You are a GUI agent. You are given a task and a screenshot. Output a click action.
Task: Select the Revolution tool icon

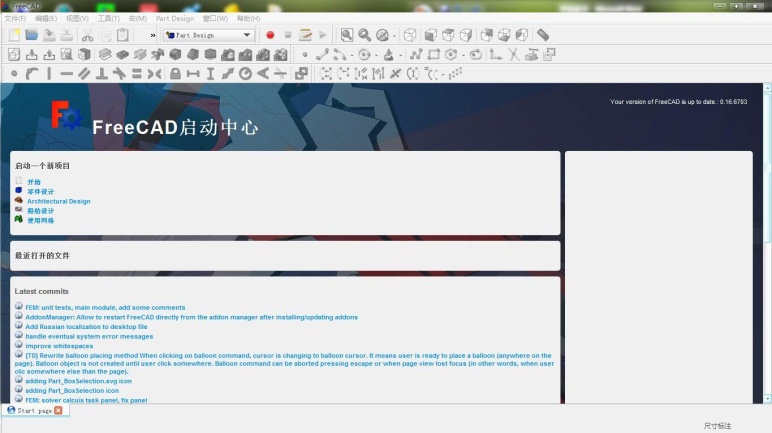coord(140,54)
